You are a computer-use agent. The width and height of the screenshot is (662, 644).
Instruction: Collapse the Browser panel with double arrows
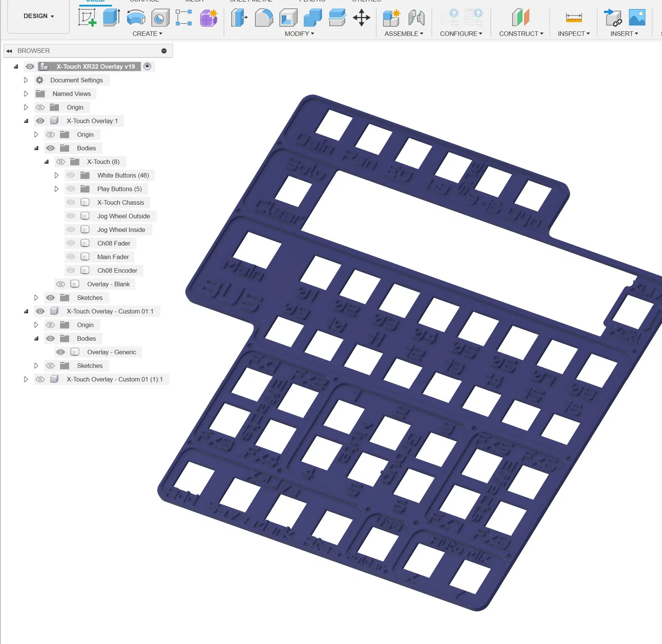point(9,51)
